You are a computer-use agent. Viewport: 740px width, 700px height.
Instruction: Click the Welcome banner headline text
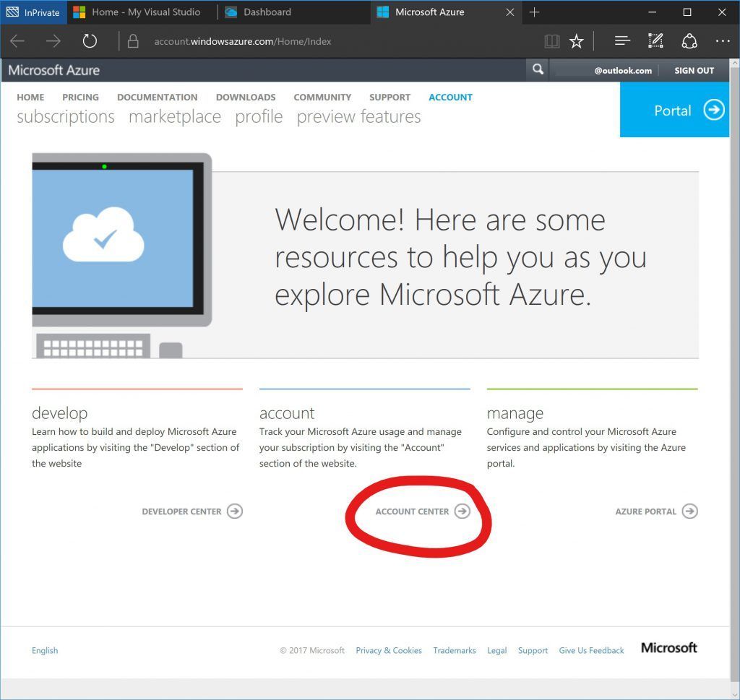click(460, 258)
